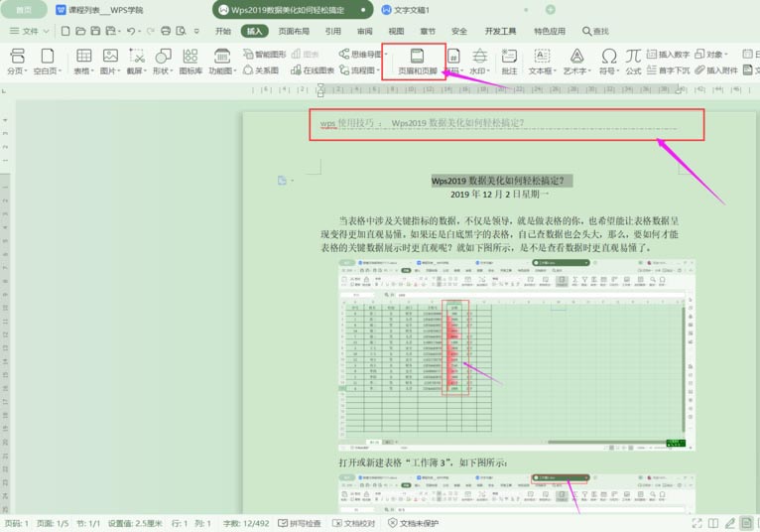Insert an online chart (在线图表)
This screenshot has height=532, width=760.
pyautogui.click(x=313, y=70)
